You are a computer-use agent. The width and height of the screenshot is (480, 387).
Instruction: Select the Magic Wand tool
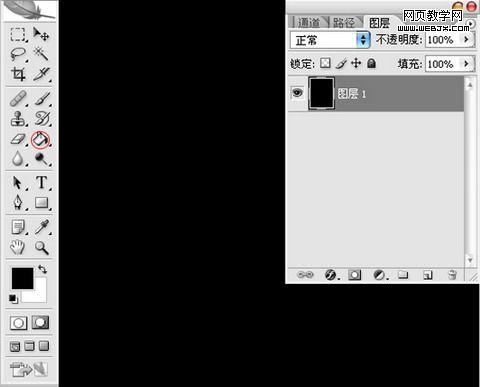tap(41, 54)
